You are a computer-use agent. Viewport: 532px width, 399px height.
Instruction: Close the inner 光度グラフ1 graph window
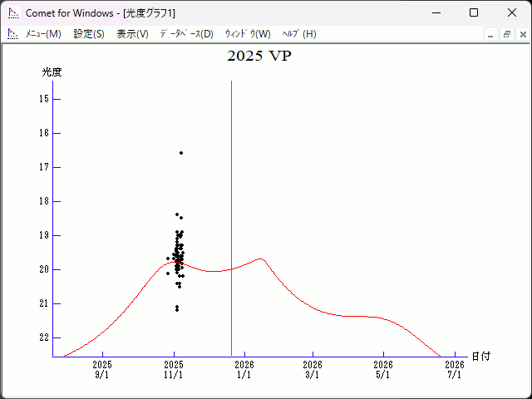click(x=522, y=35)
